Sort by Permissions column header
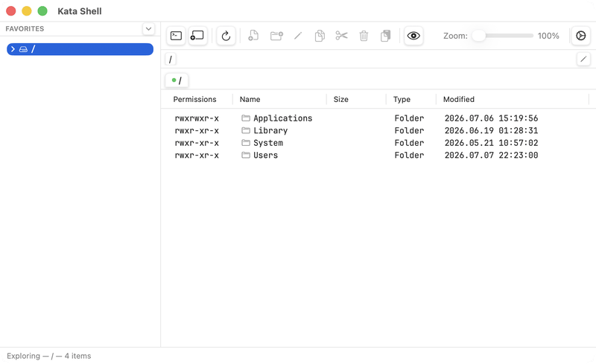The image size is (596, 364). click(x=194, y=99)
